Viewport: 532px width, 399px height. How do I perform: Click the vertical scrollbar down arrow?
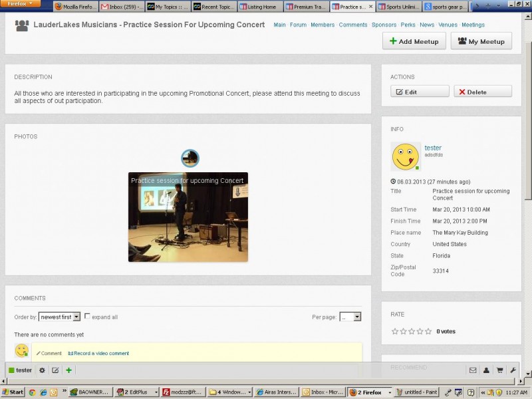[528, 374]
